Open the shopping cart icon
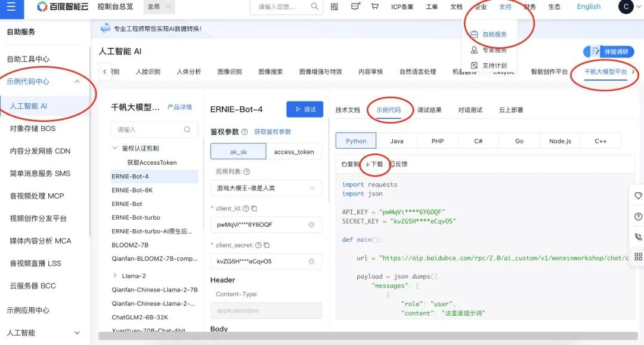 374,7
